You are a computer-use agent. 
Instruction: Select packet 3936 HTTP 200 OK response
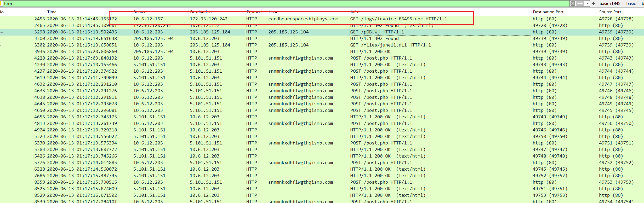click(x=370, y=51)
